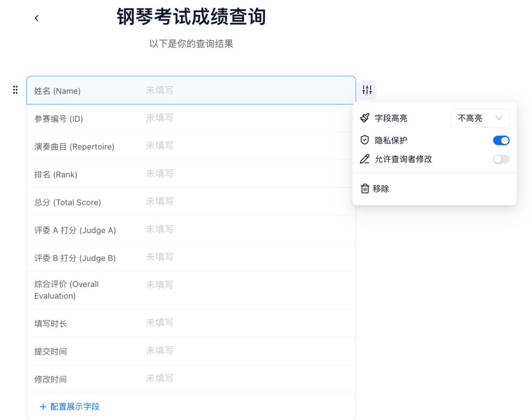The image size is (532, 420).
Task: Enable the 允许查询者修改 switch
Action: (x=501, y=159)
